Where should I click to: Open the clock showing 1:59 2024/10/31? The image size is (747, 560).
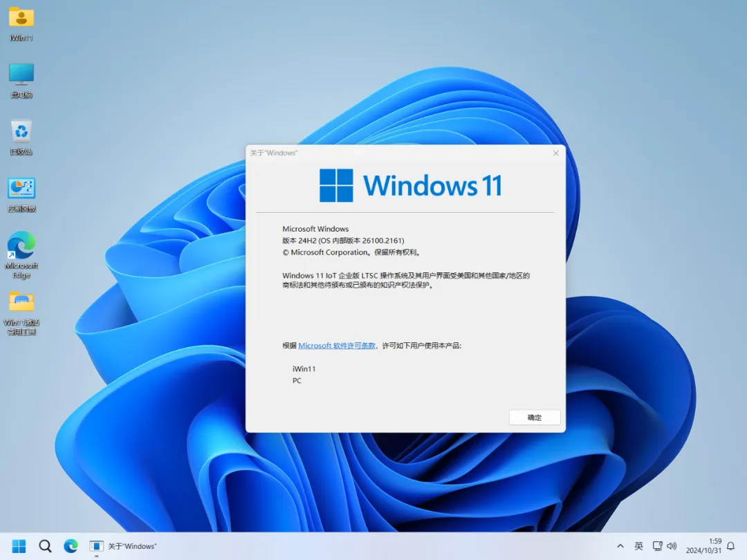click(x=703, y=545)
